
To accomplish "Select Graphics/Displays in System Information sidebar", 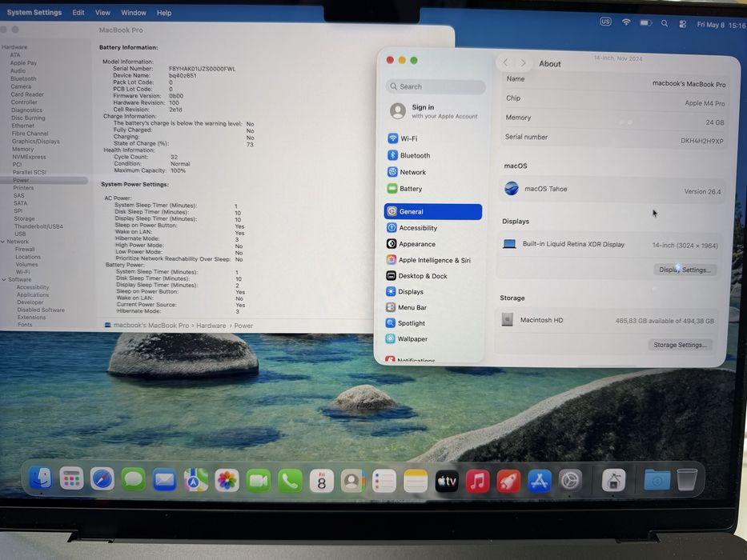I will tap(36, 142).
